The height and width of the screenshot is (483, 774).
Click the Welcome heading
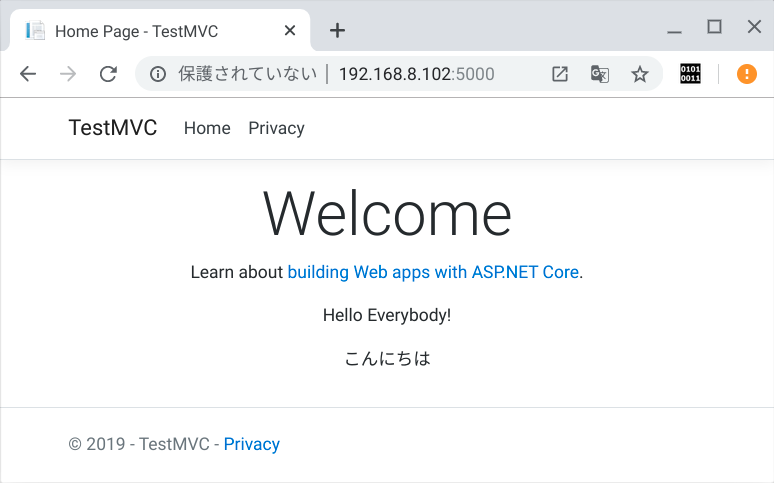387,214
